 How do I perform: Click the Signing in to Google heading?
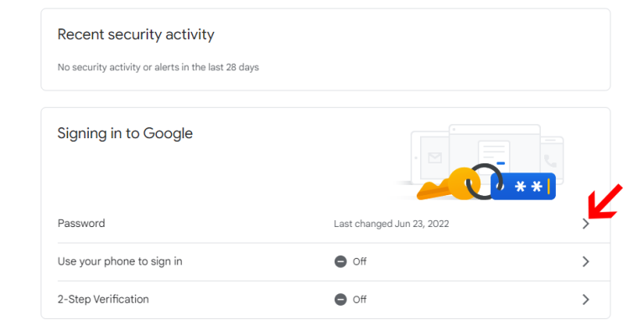point(125,133)
